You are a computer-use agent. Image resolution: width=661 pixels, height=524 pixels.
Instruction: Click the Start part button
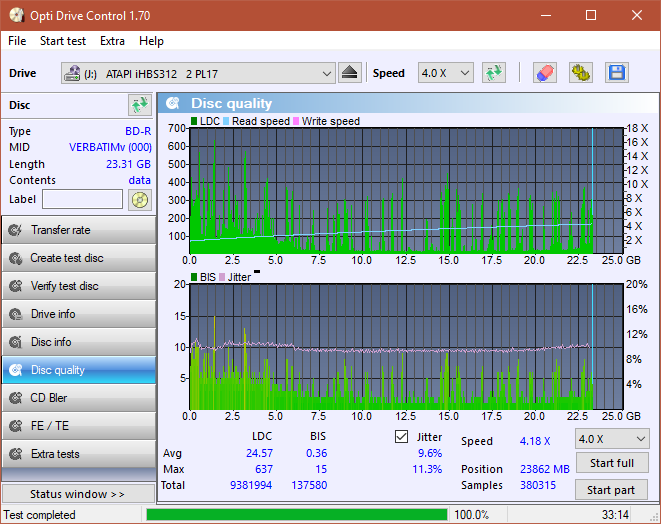[x=611, y=490]
